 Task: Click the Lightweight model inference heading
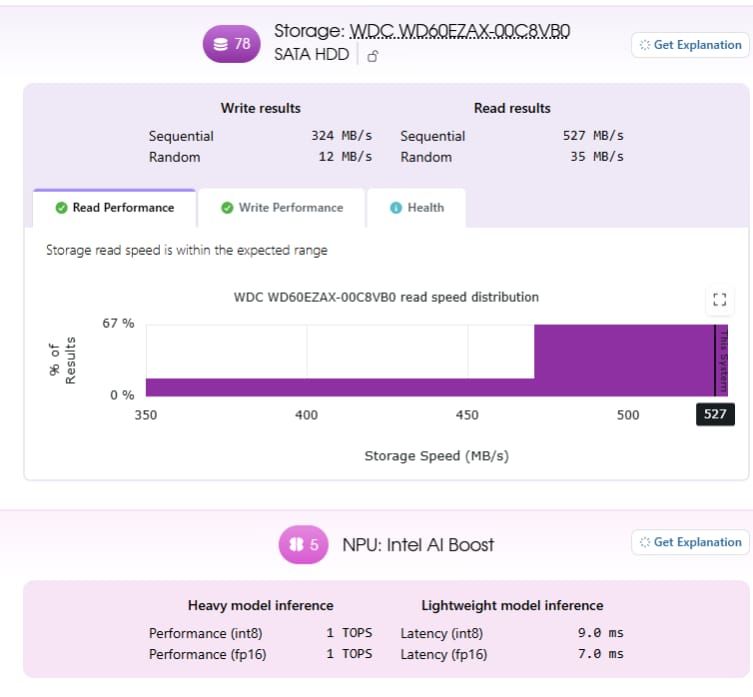(x=512, y=605)
